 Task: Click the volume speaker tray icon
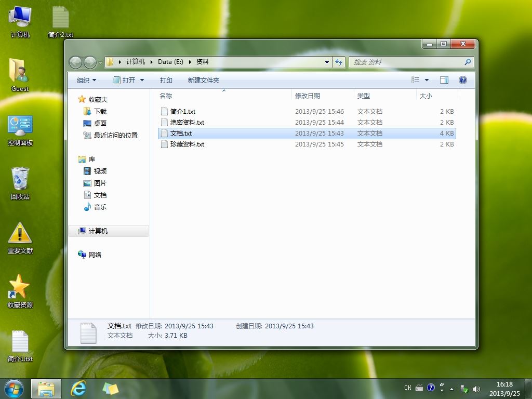(x=476, y=389)
